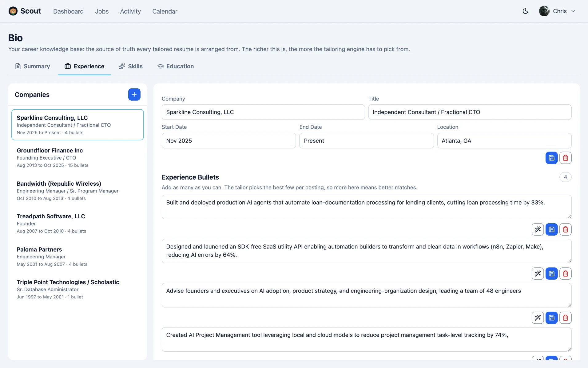Click the Start Date field
588x368 pixels.
[229, 141]
